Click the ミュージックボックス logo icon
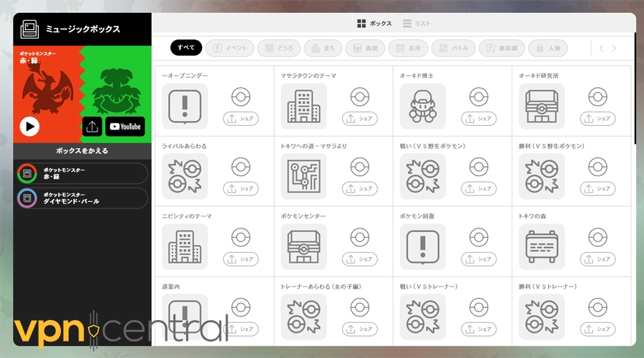 [29, 29]
